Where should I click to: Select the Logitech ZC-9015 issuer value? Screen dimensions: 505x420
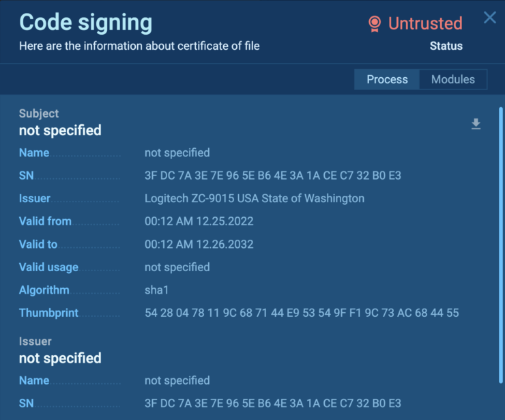tap(255, 198)
